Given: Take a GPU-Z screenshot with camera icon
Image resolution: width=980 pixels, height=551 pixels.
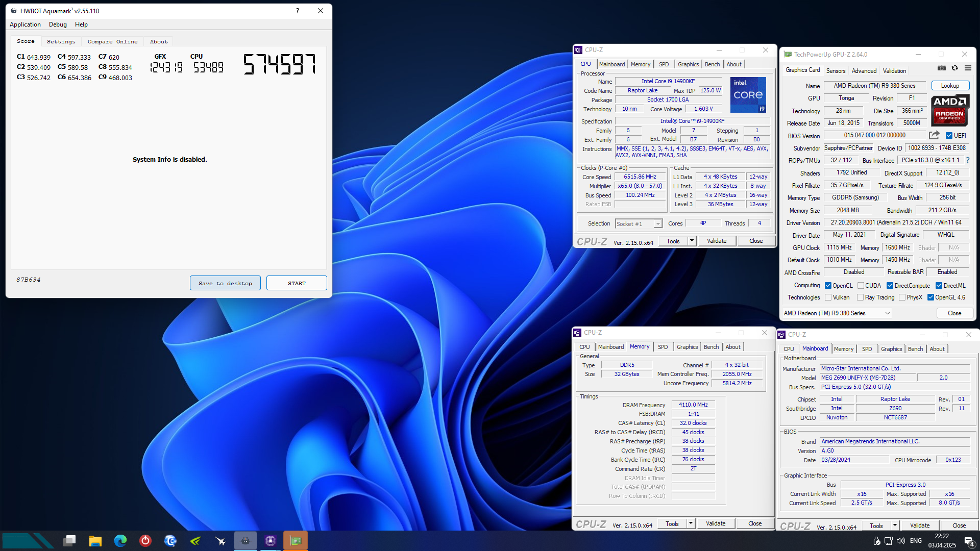Looking at the screenshot, I should 942,68.
